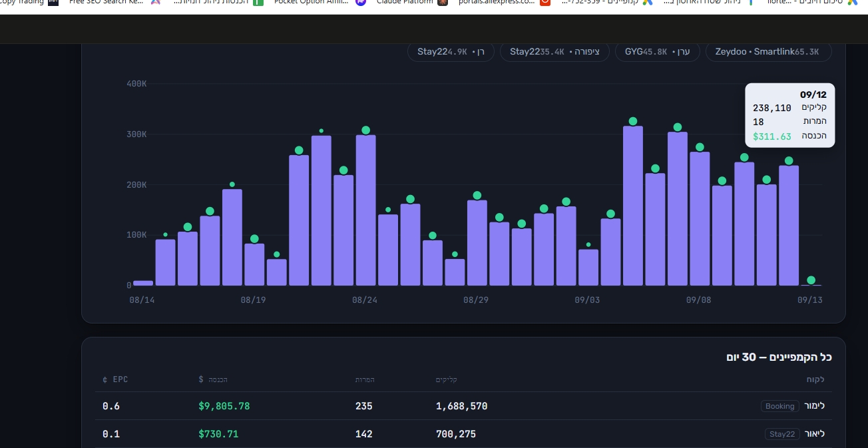Click the $9,805.78 revenue cell

click(x=224, y=406)
